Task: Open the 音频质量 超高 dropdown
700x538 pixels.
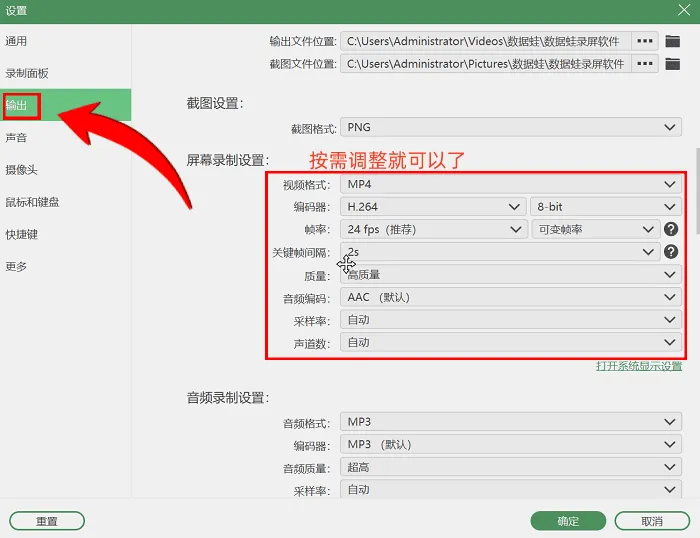Action: 511,467
